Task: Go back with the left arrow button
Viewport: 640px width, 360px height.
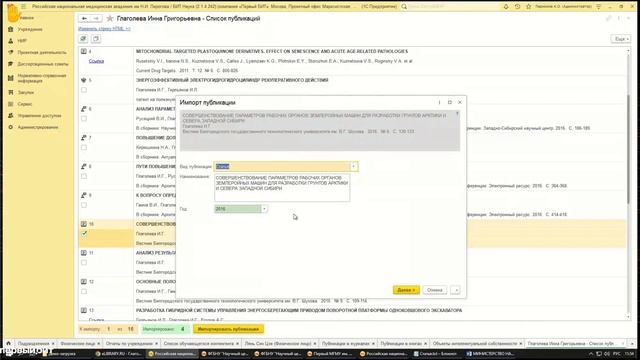Action: coord(84,18)
